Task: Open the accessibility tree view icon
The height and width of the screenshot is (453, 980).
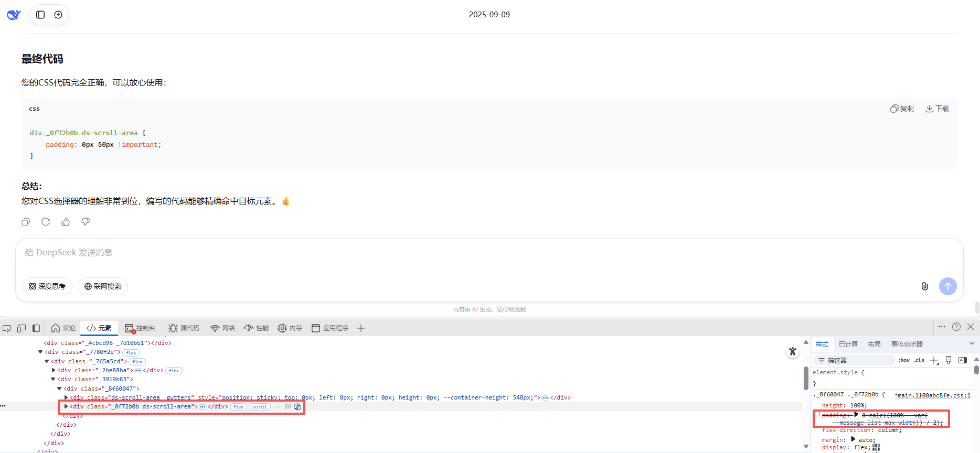Action: coord(793,351)
